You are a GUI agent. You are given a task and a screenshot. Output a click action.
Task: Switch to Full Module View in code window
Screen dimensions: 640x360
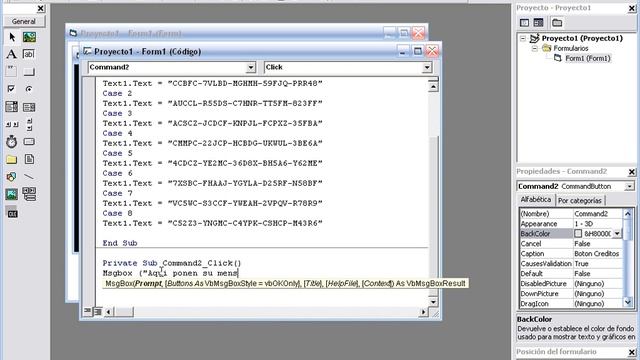[x=98, y=312]
